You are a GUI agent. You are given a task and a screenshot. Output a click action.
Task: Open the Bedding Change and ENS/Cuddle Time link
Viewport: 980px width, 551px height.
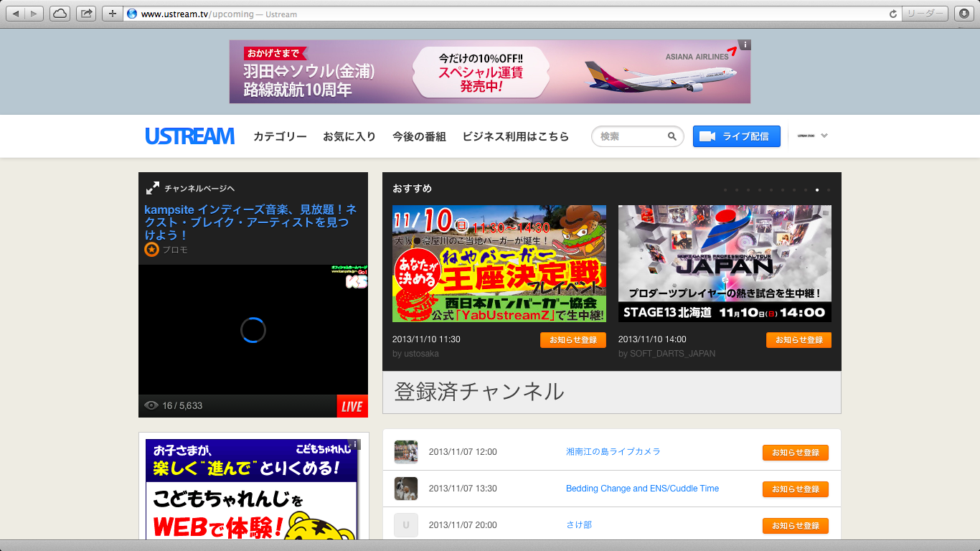pos(642,489)
